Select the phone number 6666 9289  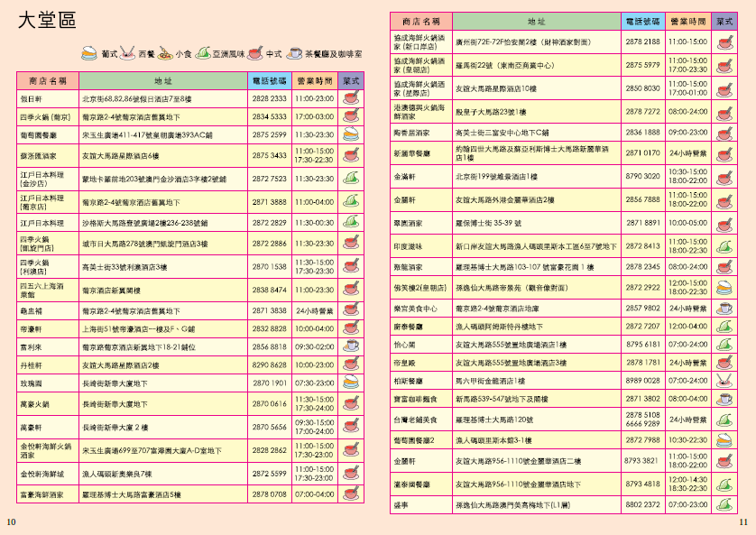(x=642, y=424)
